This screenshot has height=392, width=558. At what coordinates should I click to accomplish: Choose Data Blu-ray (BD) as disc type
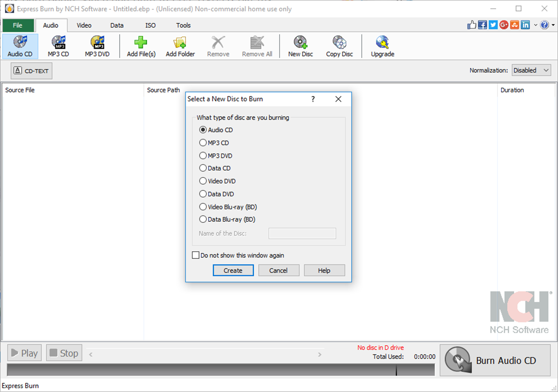click(x=203, y=219)
